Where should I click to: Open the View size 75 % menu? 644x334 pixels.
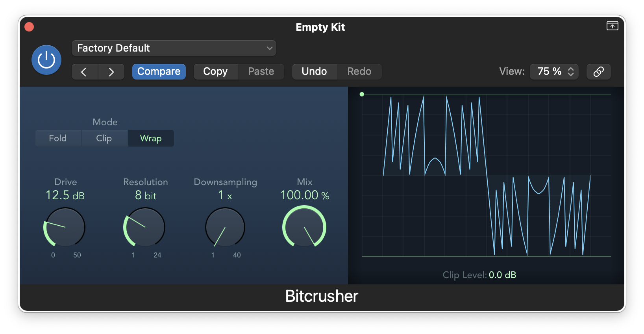tap(554, 72)
